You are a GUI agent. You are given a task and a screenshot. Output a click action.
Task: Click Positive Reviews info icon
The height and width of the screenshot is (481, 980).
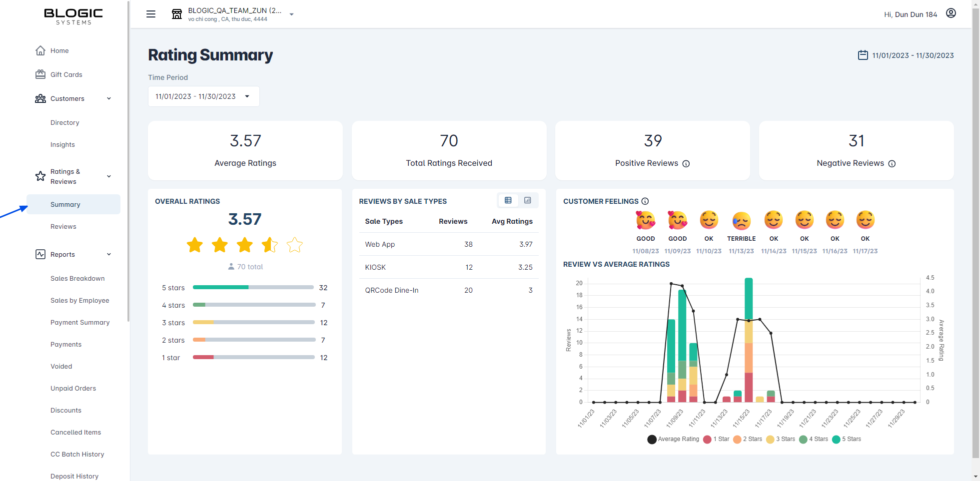[686, 164]
